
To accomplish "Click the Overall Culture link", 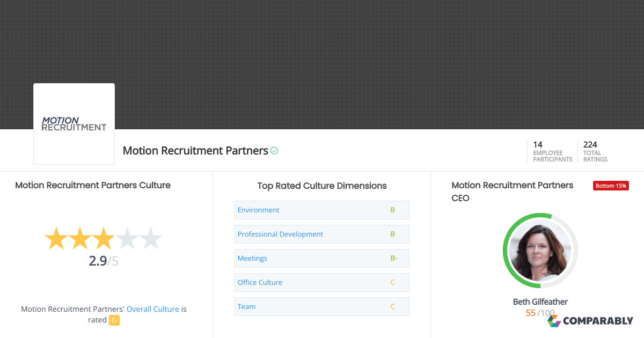I will click(x=153, y=309).
